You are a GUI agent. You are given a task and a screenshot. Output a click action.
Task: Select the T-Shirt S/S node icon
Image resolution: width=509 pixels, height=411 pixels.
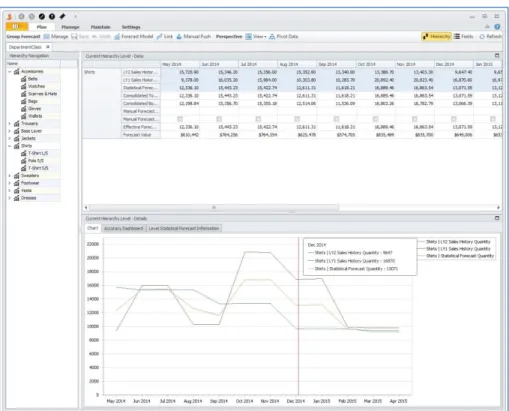[24, 168]
